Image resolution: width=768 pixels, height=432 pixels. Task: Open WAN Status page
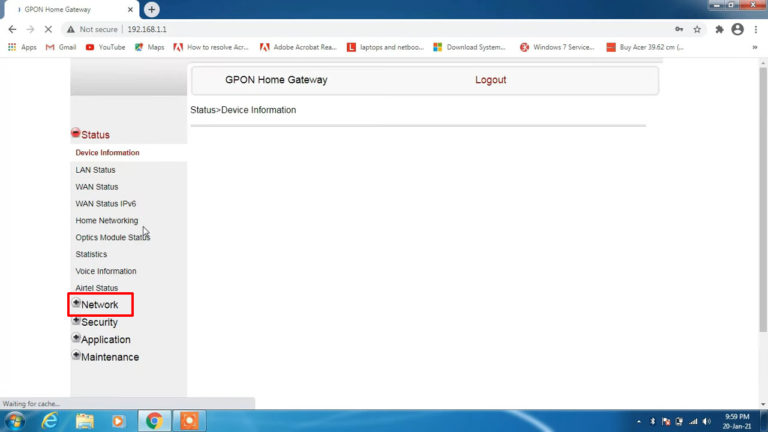click(97, 187)
